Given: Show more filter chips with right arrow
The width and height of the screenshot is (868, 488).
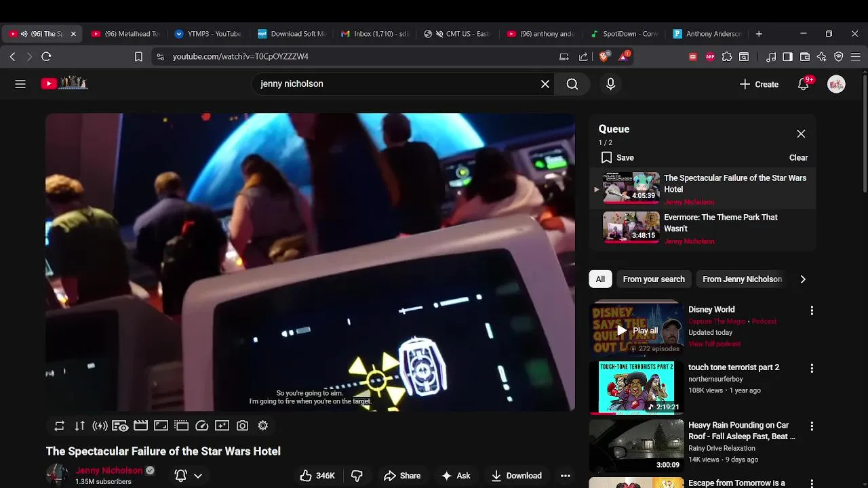Looking at the screenshot, I should [x=803, y=279].
